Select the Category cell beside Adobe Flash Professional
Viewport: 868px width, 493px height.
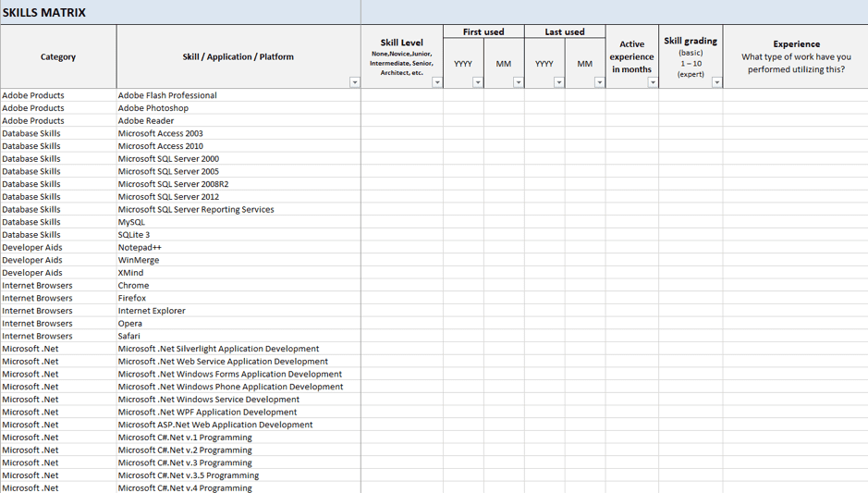(x=58, y=95)
